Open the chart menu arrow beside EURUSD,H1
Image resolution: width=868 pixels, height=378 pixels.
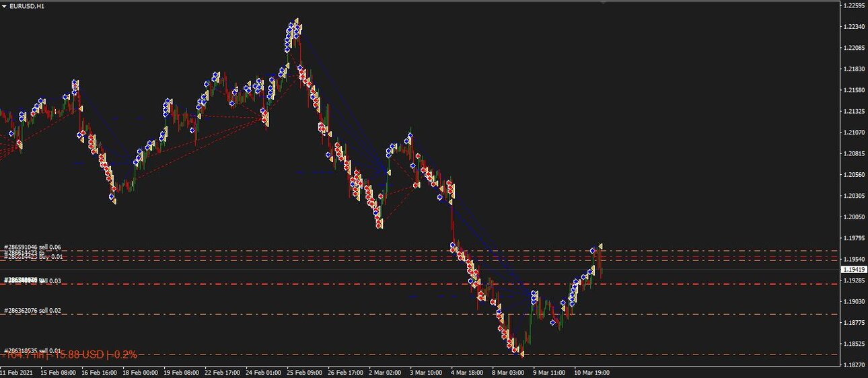5,6
